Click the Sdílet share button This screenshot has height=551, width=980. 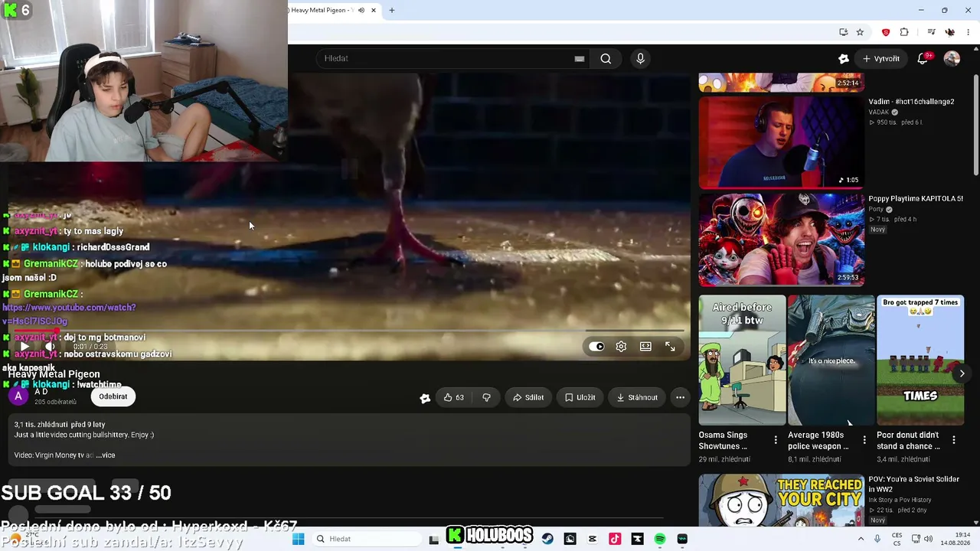coord(528,397)
